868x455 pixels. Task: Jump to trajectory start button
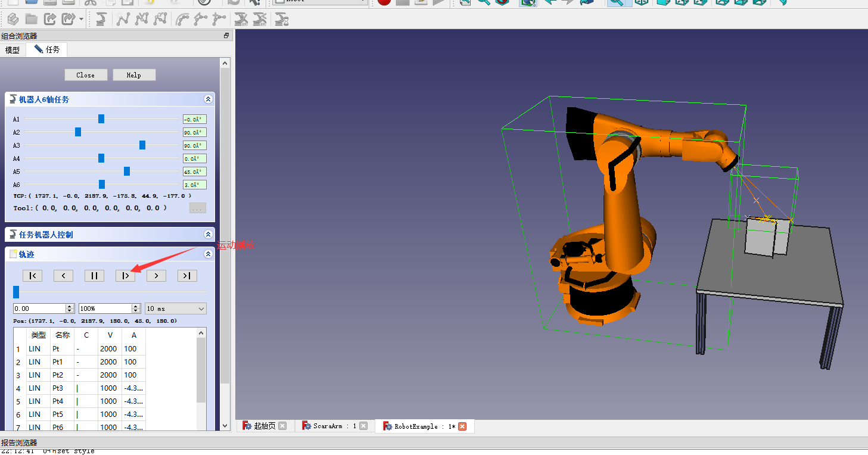click(33, 276)
